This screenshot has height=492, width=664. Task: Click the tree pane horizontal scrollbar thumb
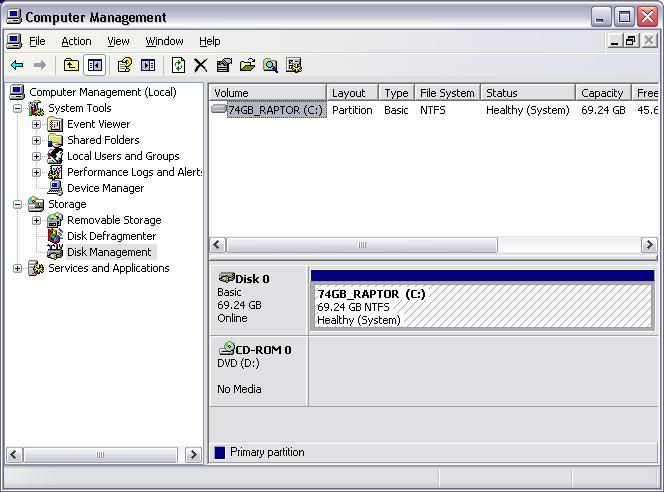tap(100, 455)
